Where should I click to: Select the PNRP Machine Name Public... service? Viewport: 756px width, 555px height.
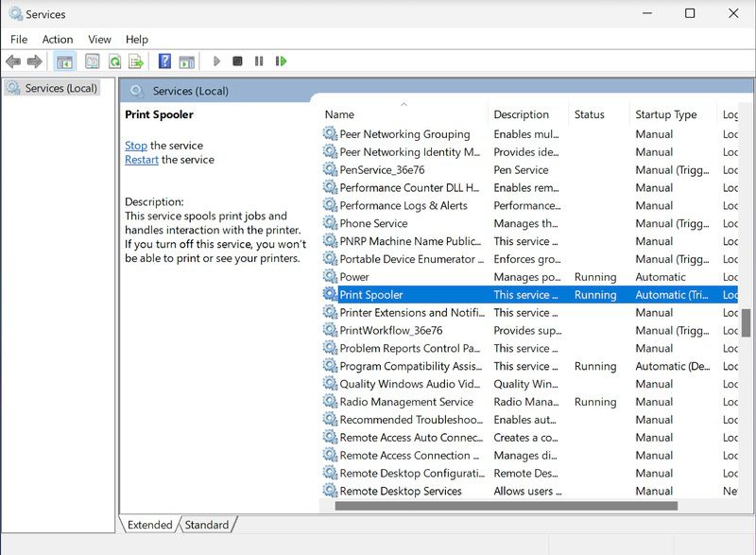coord(410,241)
